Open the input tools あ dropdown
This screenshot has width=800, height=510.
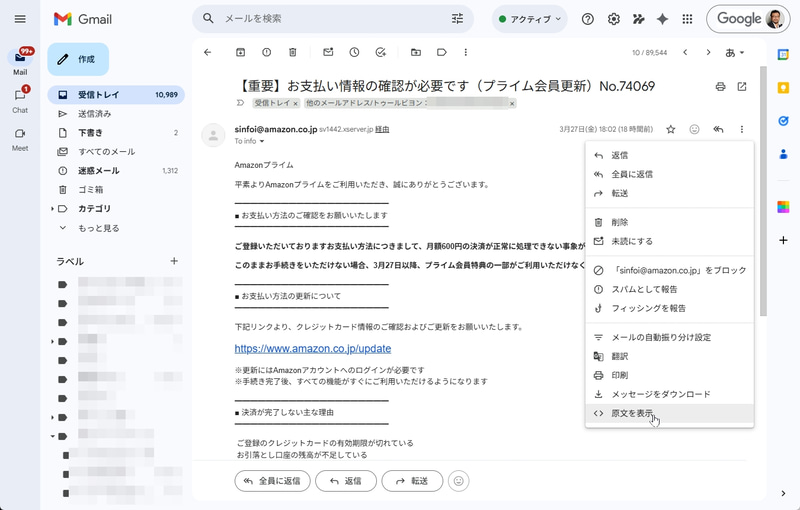[x=735, y=53]
